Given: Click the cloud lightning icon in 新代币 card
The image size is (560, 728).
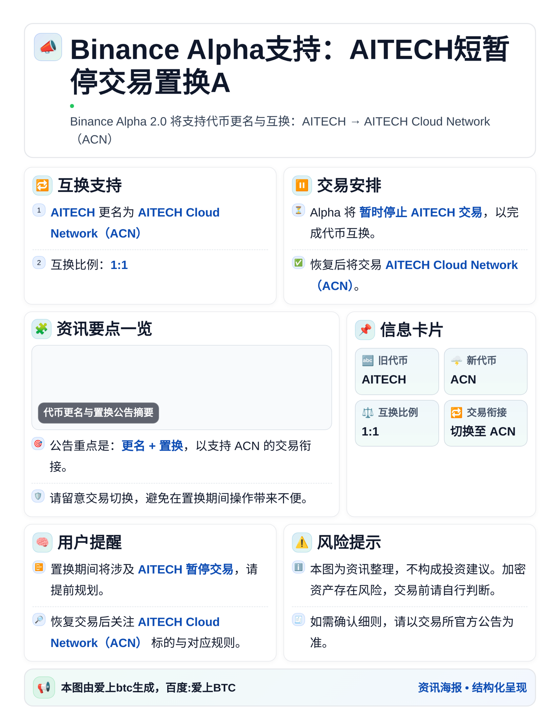Looking at the screenshot, I should pyautogui.click(x=456, y=360).
